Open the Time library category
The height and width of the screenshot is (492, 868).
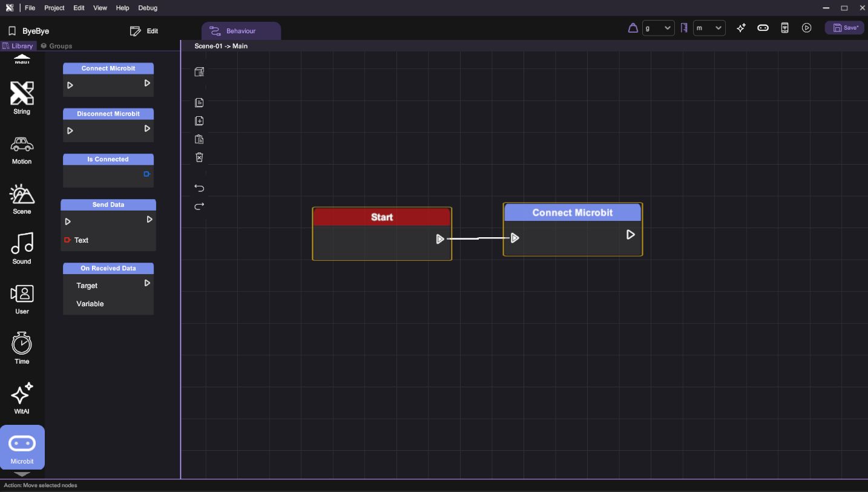[22, 348]
